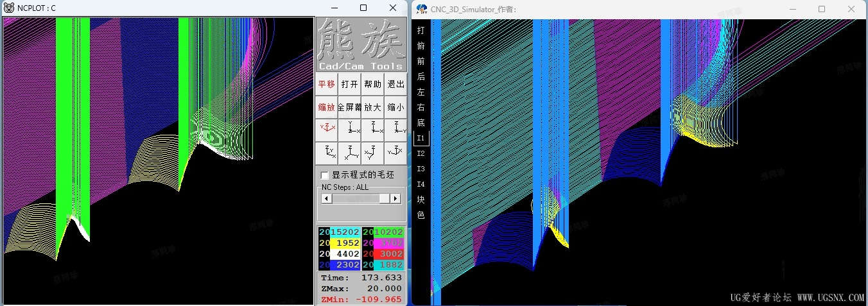Select 俯 top view in simulator sidebar

point(421,46)
